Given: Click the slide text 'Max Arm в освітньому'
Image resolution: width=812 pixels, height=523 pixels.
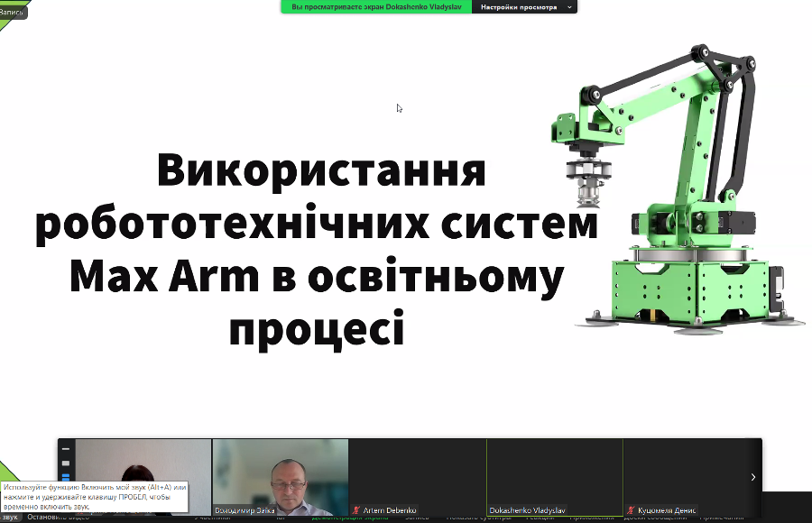Looking at the screenshot, I should pyautogui.click(x=317, y=277).
